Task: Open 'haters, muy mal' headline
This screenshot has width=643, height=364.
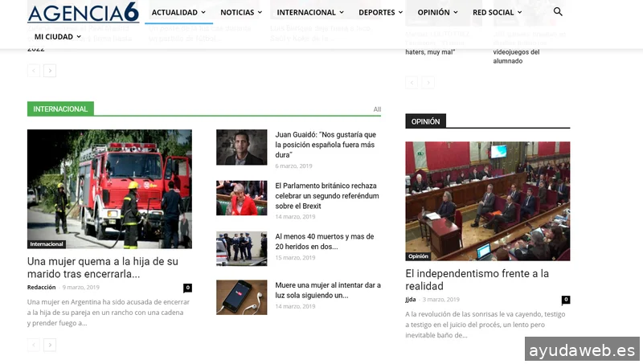Action: pyautogui.click(x=430, y=52)
